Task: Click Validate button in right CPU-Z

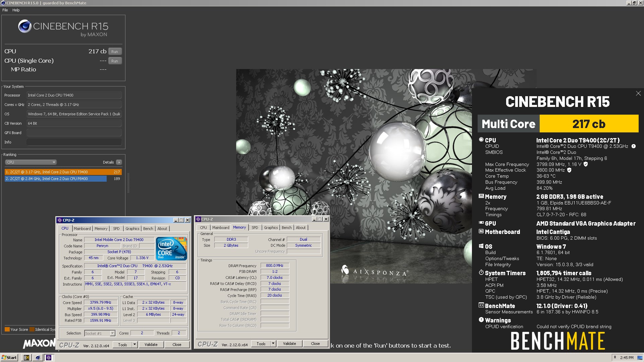Action: click(289, 344)
